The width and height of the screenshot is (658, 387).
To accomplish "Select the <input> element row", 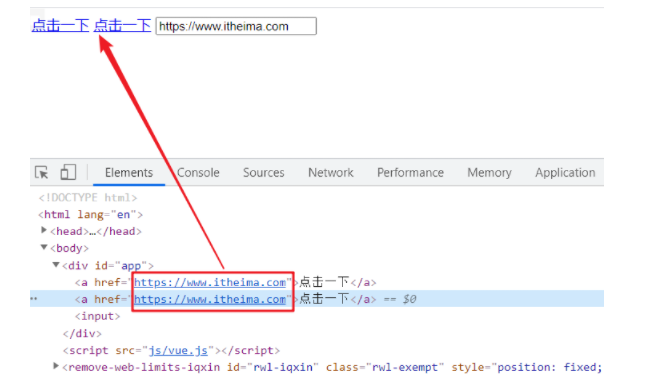I will (97, 316).
